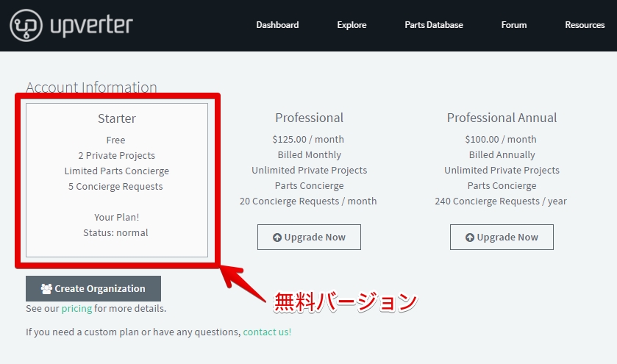
Task: Click 'Status: normal' text
Action: (115, 232)
